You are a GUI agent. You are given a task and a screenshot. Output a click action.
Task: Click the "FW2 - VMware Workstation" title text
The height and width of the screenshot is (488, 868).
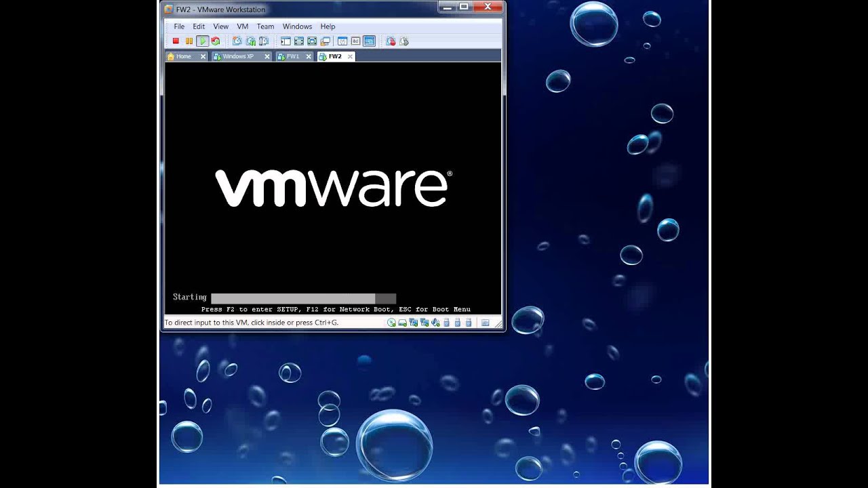click(x=220, y=9)
